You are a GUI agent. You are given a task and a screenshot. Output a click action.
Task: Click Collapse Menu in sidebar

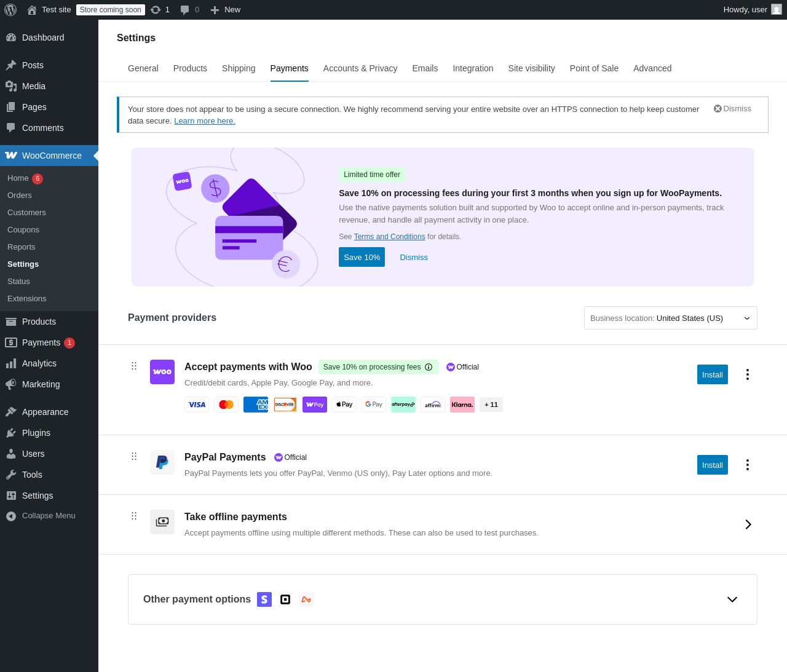[49, 516]
